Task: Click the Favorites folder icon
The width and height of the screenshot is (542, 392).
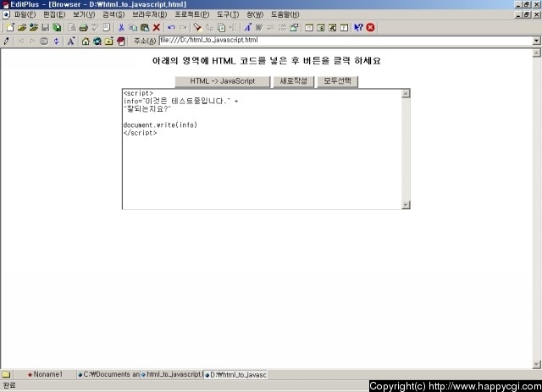Action: coord(109,41)
